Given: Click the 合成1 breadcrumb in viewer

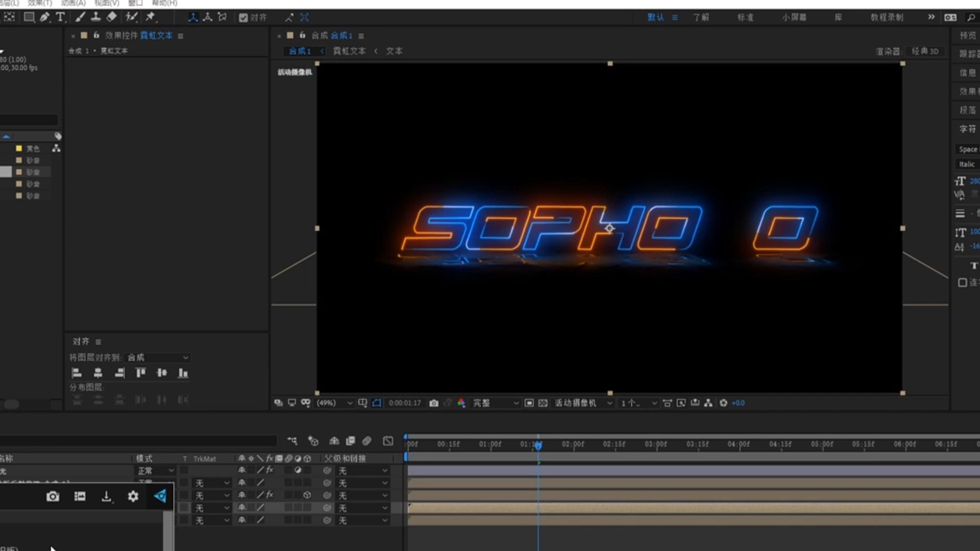Looking at the screenshot, I should click(x=300, y=51).
